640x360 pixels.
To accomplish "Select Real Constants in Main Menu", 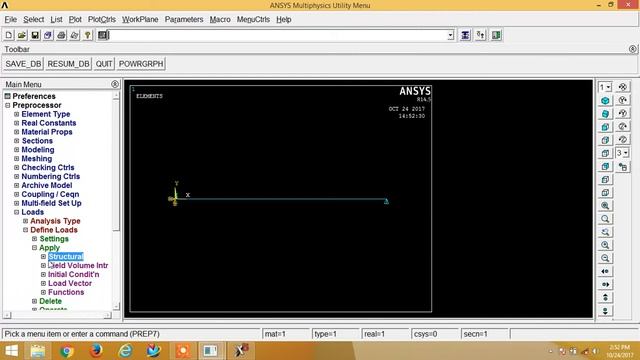I will [x=49, y=123].
